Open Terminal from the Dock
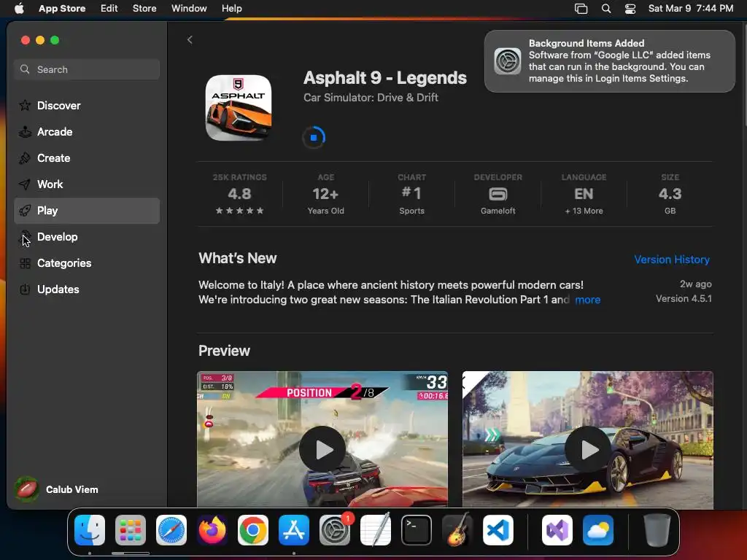Screen dimensions: 747x560 click(x=417, y=530)
